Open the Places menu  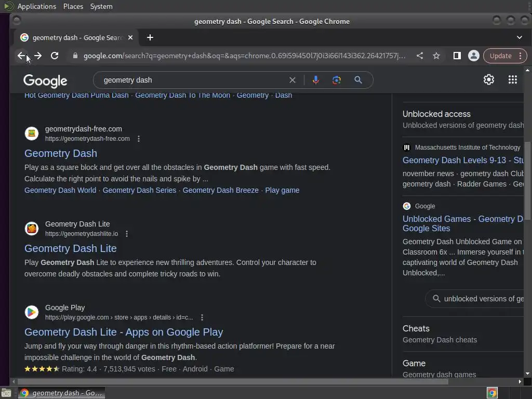73,6
